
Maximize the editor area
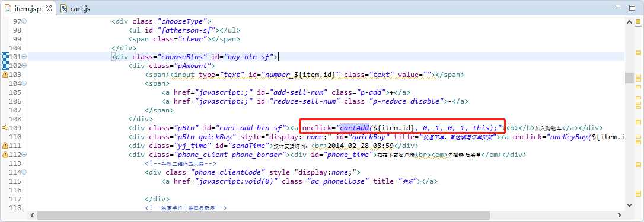pyautogui.click(x=632, y=7)
